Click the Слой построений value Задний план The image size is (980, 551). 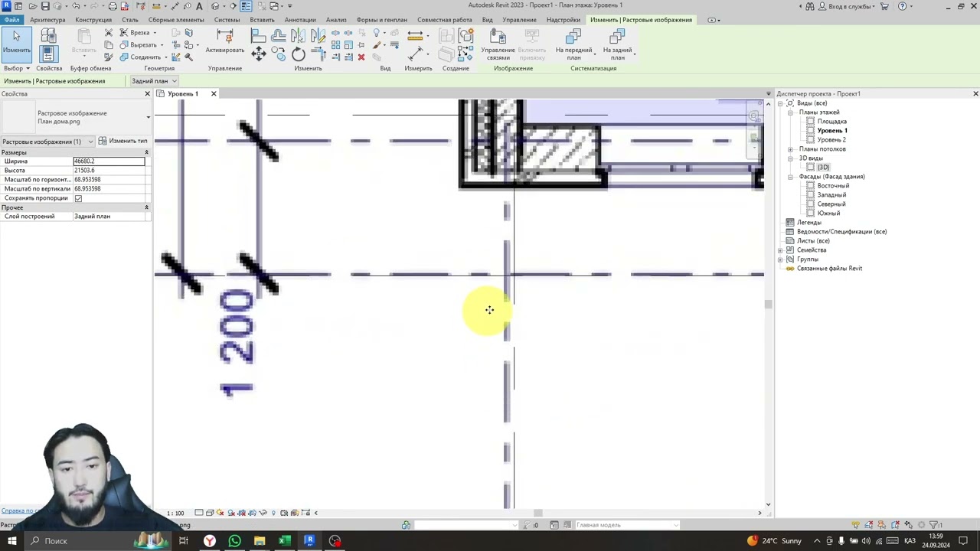click(x=109, y=217)
